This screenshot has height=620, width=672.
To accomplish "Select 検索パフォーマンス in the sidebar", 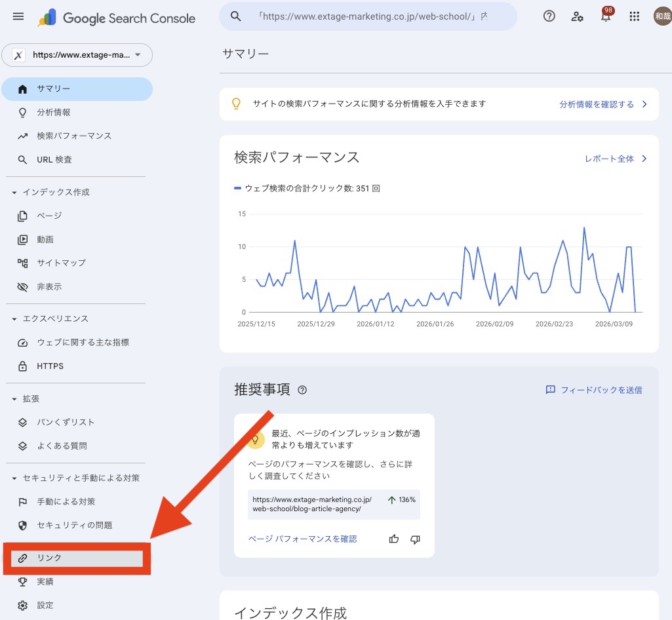I will click(73, 136).
